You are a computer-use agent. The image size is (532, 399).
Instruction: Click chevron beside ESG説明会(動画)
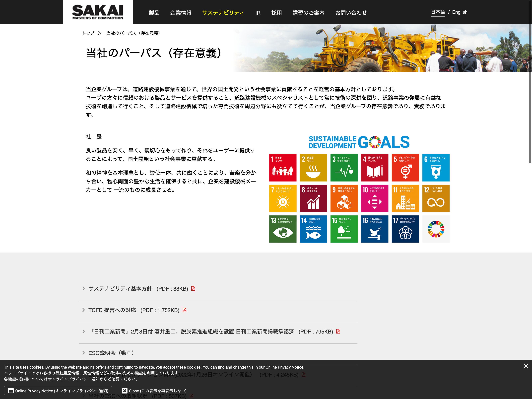point(84,353)
